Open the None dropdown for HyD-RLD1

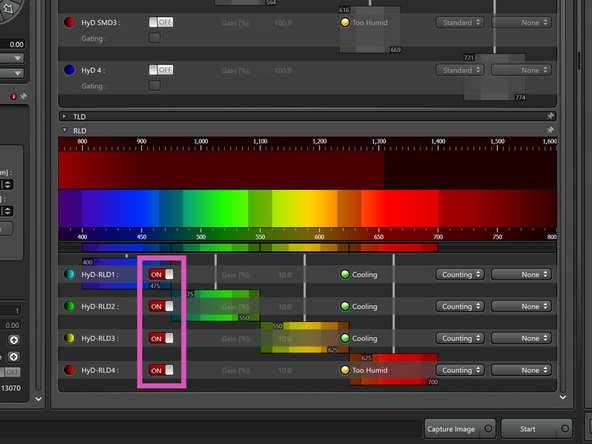[x=521, y=274]
